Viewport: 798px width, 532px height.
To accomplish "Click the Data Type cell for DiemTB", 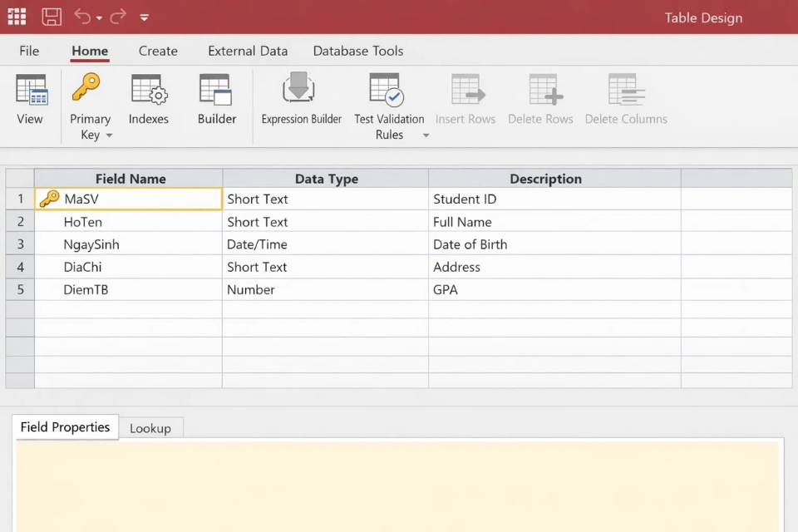I will coord(325,289).
